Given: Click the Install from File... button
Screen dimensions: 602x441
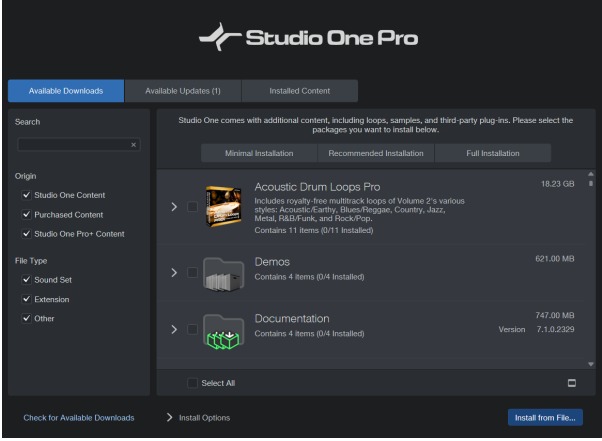Looking at the screenshot, I should coord(545,418).
